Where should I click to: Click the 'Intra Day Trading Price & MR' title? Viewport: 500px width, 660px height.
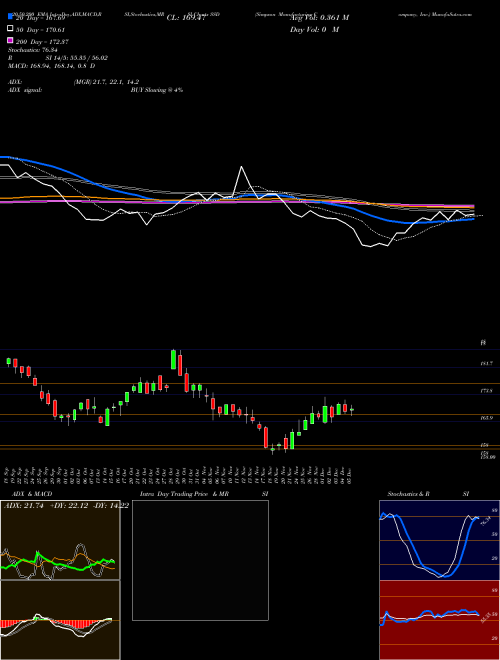click(184, 494)
